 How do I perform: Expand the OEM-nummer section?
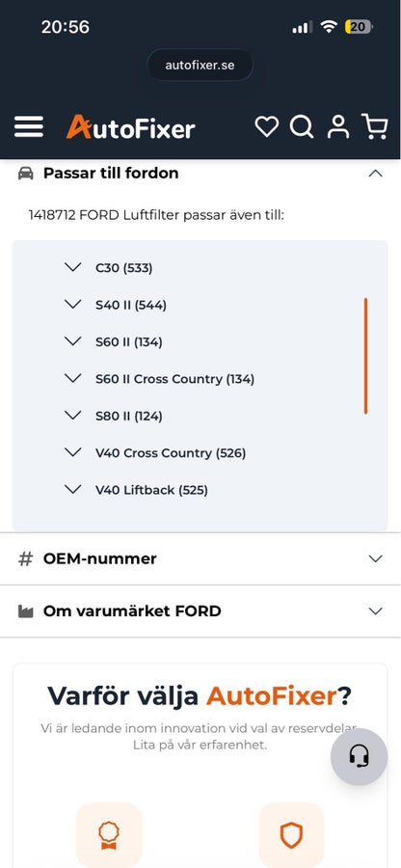click(200, 558)
